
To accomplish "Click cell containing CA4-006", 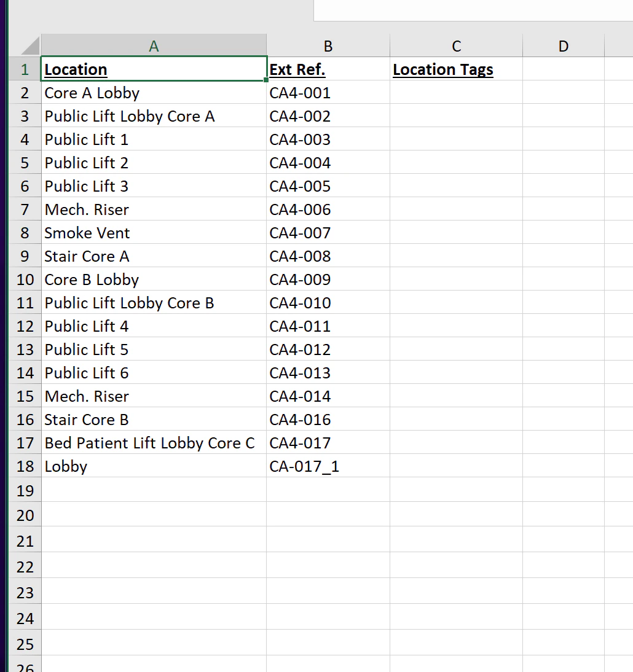I will (328, 209).
